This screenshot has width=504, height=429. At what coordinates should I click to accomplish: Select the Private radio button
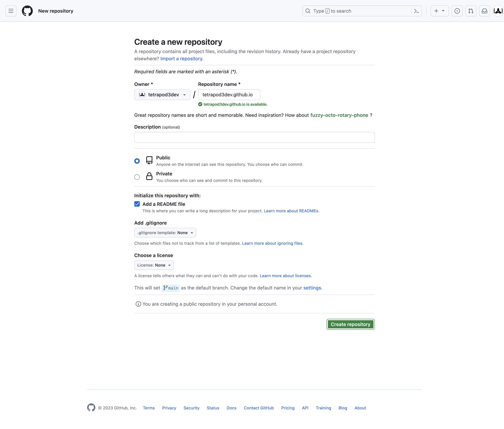tap(137, 177)
